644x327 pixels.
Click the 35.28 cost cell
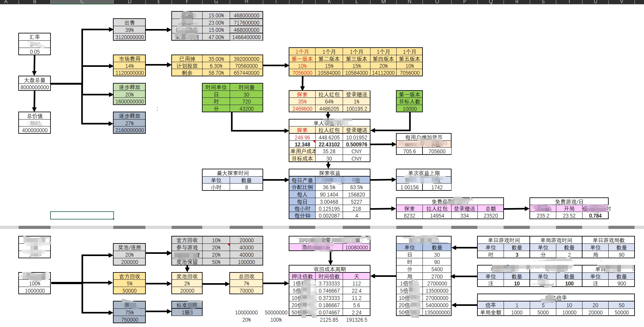329,151
